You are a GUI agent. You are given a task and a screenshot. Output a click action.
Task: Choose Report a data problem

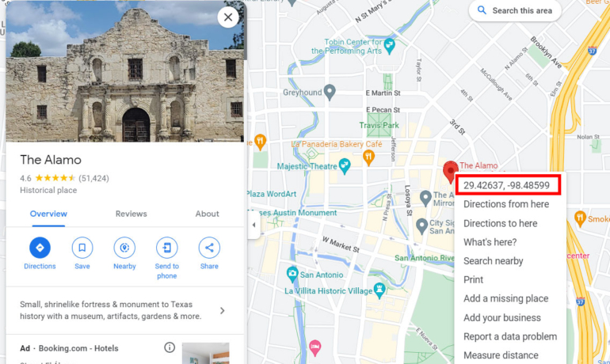[510, 336]
